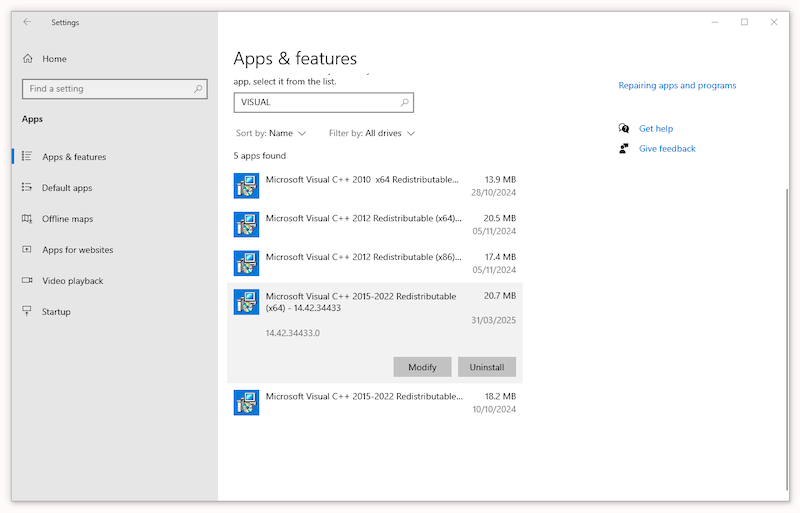Viewport: 800px width, 513px height.
Task: Click the Get help icon
Action: 624,128
